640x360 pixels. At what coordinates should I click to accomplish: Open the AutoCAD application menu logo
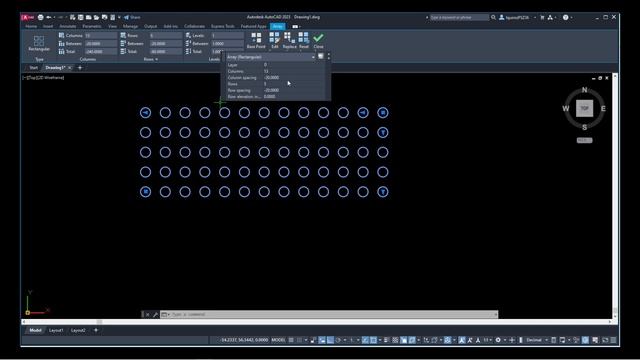pyautogui.click(x=27, y=17)
